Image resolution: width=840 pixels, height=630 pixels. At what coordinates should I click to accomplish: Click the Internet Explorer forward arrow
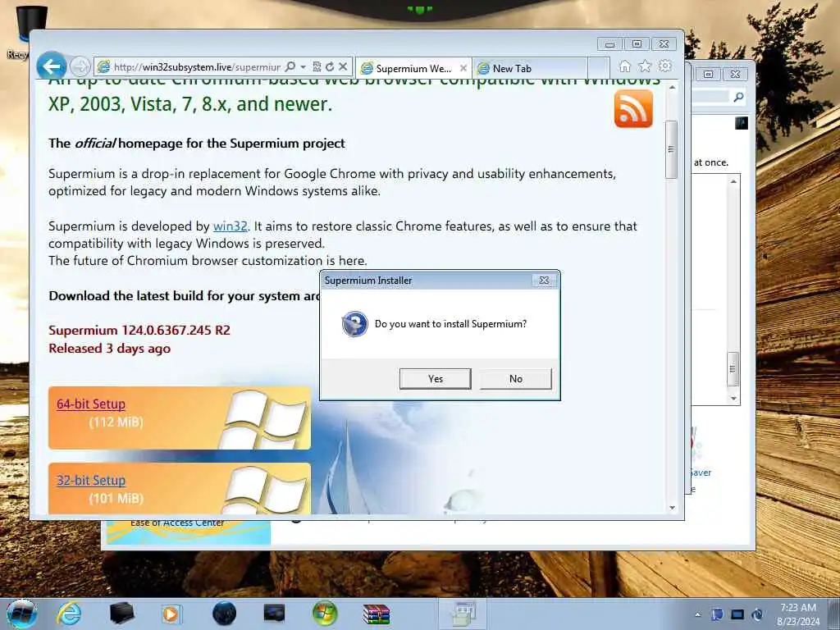[80, 66]
